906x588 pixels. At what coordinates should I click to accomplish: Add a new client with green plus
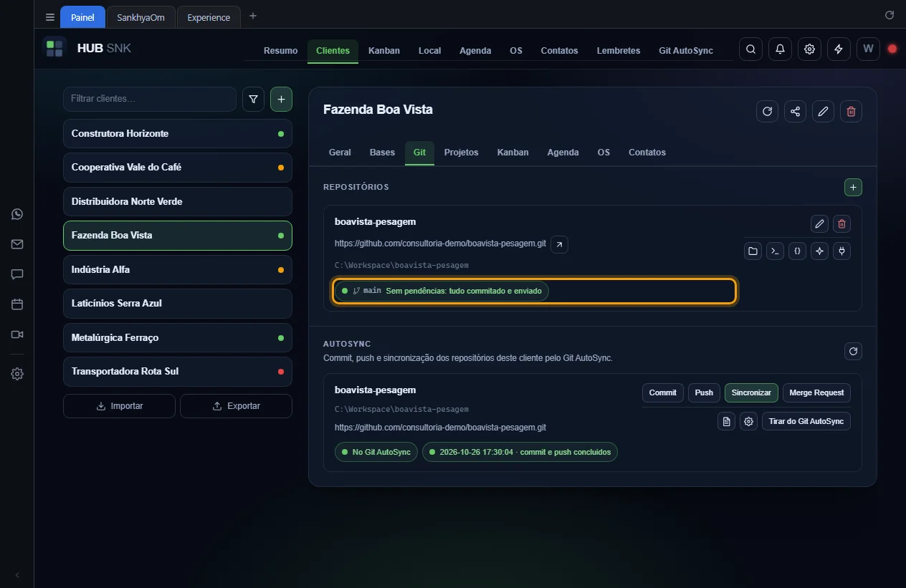coord(281,100)
